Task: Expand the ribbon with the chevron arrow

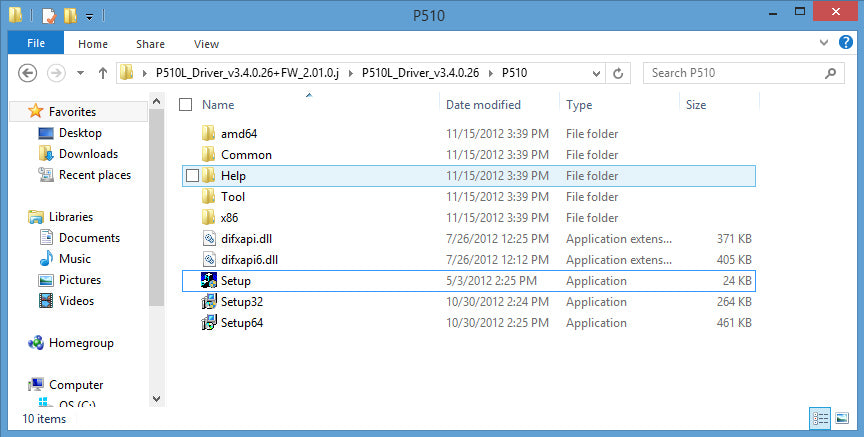Action: pos(824,42)
